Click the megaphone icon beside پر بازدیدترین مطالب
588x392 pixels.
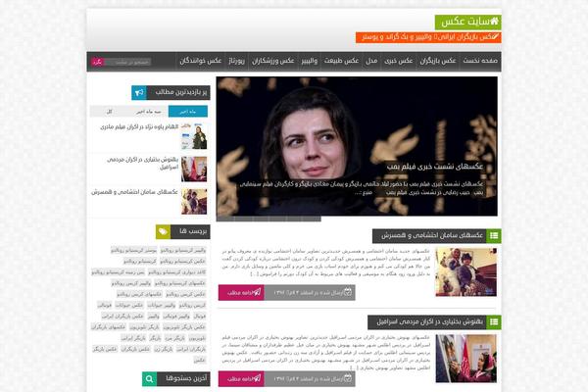(x=139, y=93)
